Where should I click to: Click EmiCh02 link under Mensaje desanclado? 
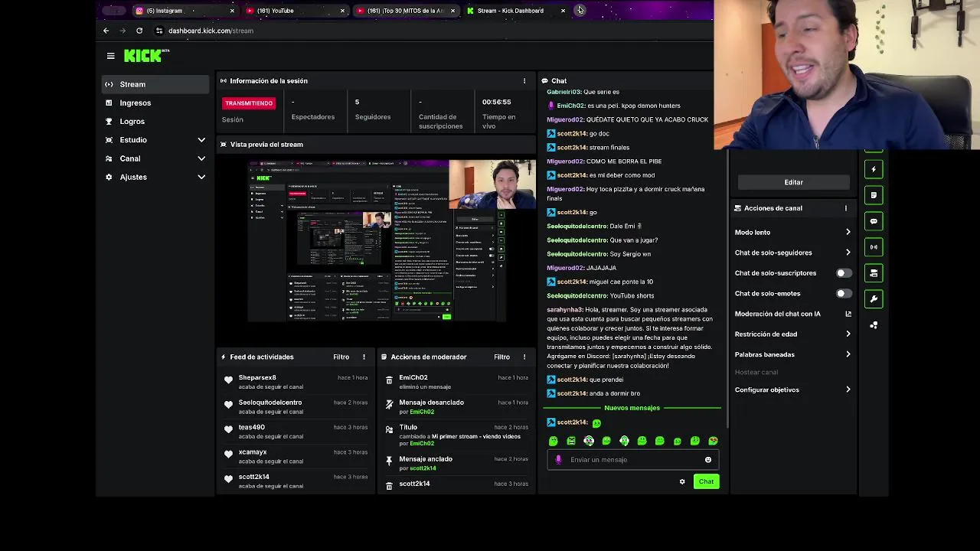[422, 412]
